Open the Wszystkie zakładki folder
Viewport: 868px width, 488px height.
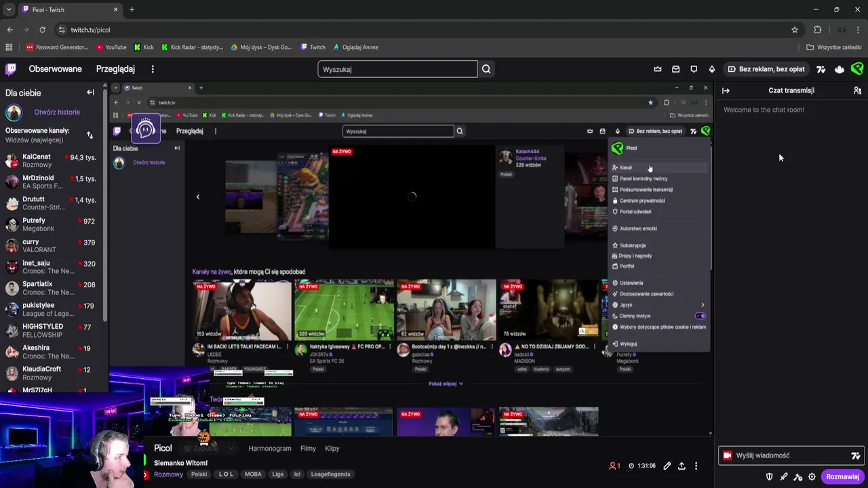833,47
